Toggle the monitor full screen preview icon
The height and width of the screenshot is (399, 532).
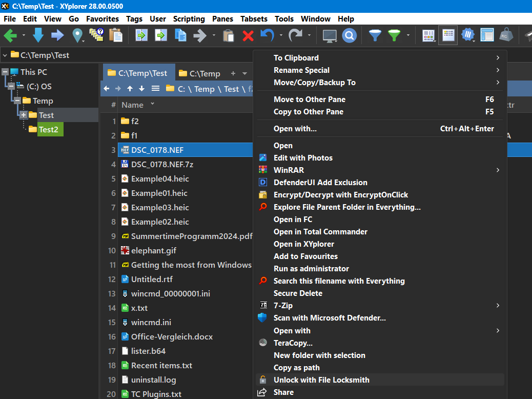329,35
